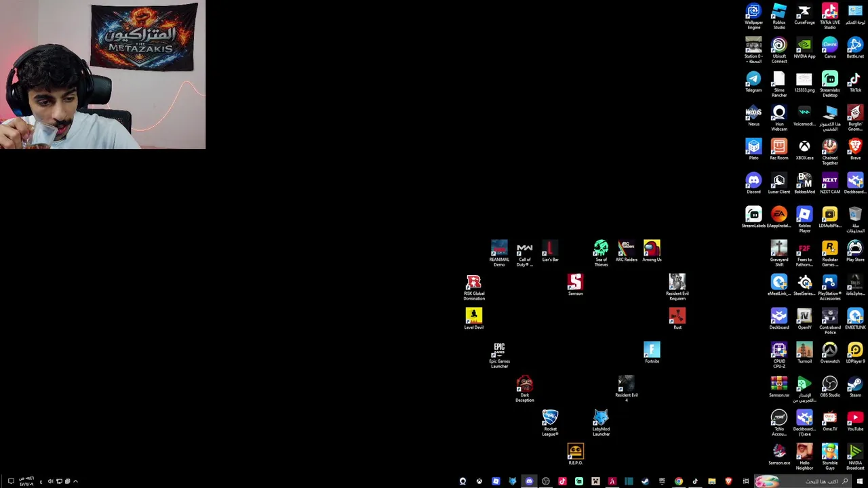The image size is (868, 488).
Task: Open Level Devil desktop shortcut
Action: click(x=474, y=319)
